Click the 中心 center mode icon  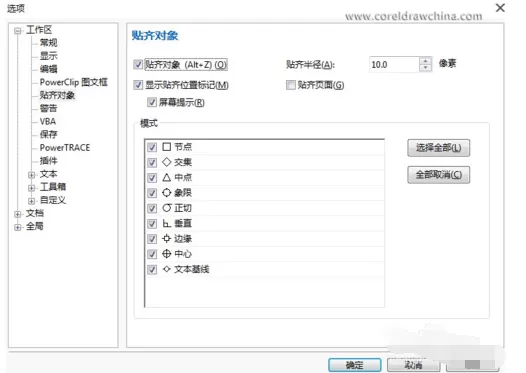click(166, 254)
